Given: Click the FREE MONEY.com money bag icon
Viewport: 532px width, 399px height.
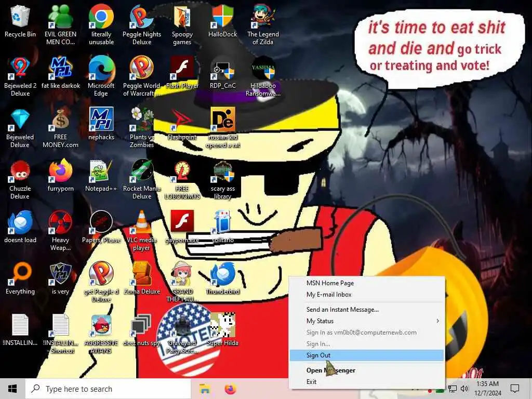Looking at the screenshot, I should coord(60,128).
